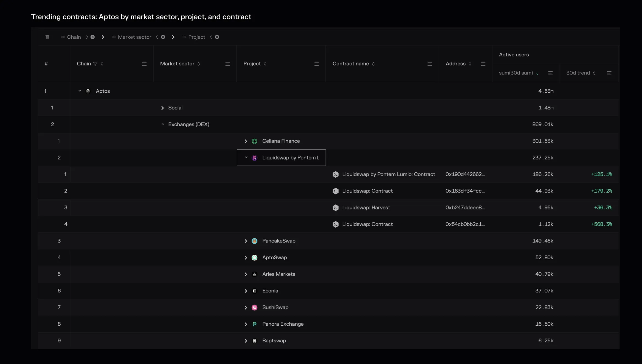Click the PancakeSwap logo icon

click(255, 241)
